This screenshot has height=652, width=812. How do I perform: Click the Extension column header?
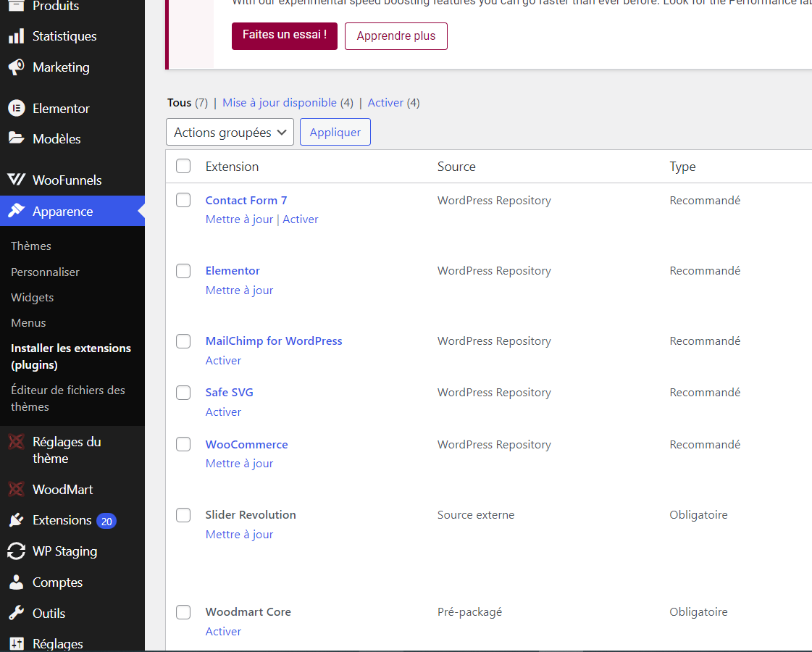(232, 166)
